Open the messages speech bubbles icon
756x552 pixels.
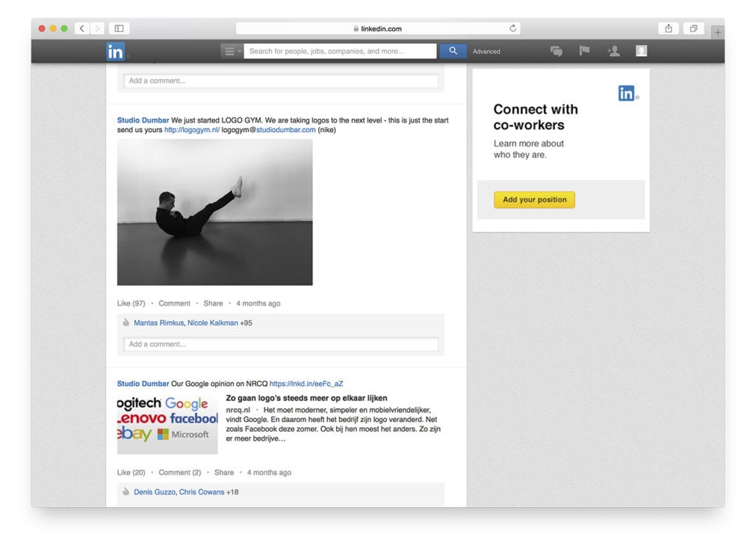(x=557, y=51)
